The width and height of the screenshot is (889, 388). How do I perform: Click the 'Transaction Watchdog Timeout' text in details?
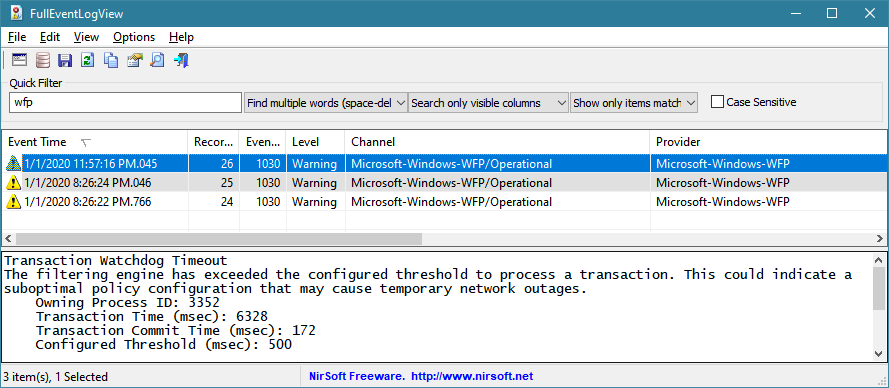[116, 261]
